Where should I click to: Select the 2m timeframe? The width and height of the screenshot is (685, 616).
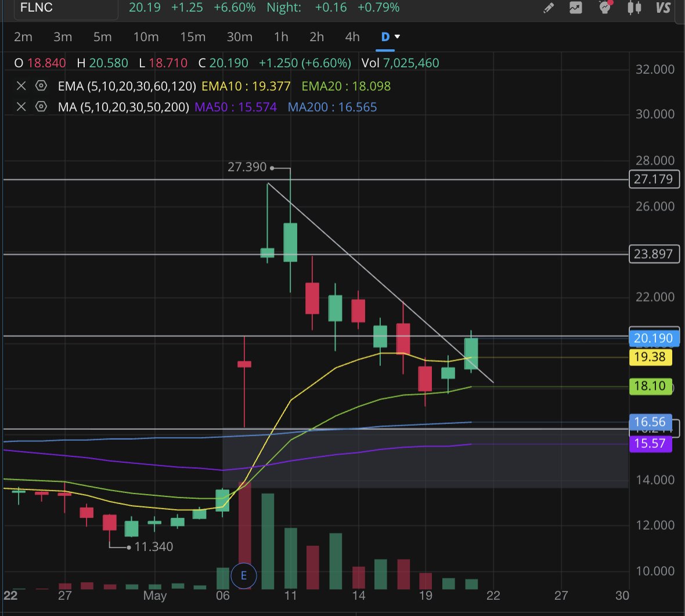coord(23,37)
